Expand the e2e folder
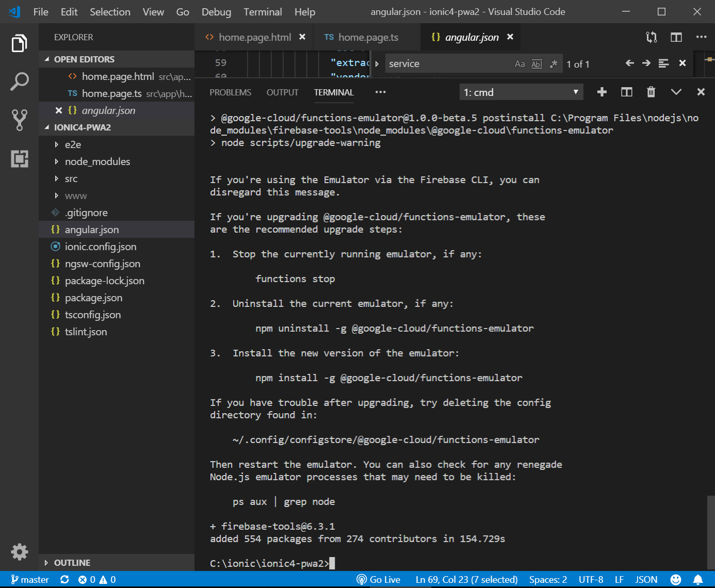Viewport: 715px width, 588px height. coord(117,144)
